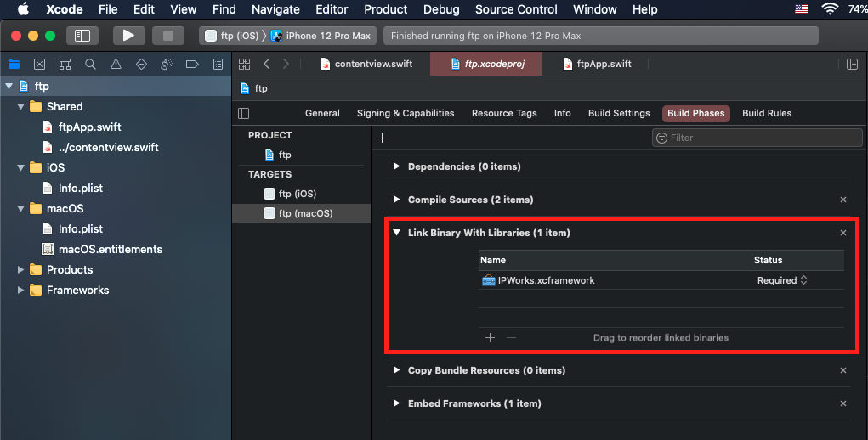868x440 pixels.
Task: Open the Breakpoint navigator
Action: [x=192, y=64]
